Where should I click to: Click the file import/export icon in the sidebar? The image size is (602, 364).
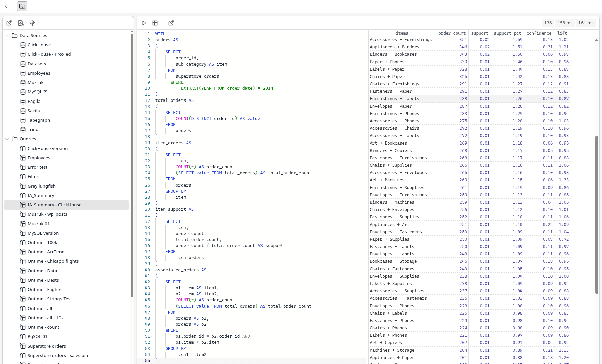(21, 23)
